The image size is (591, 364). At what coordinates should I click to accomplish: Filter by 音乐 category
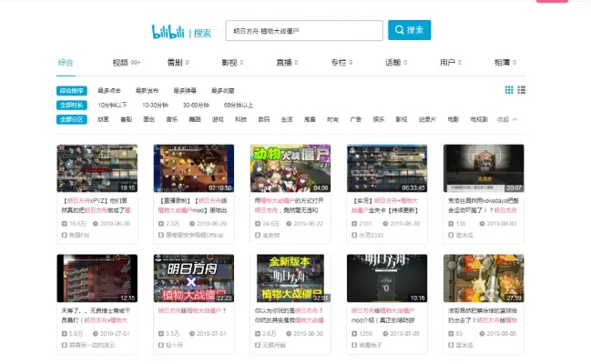[x=172, y=119]
